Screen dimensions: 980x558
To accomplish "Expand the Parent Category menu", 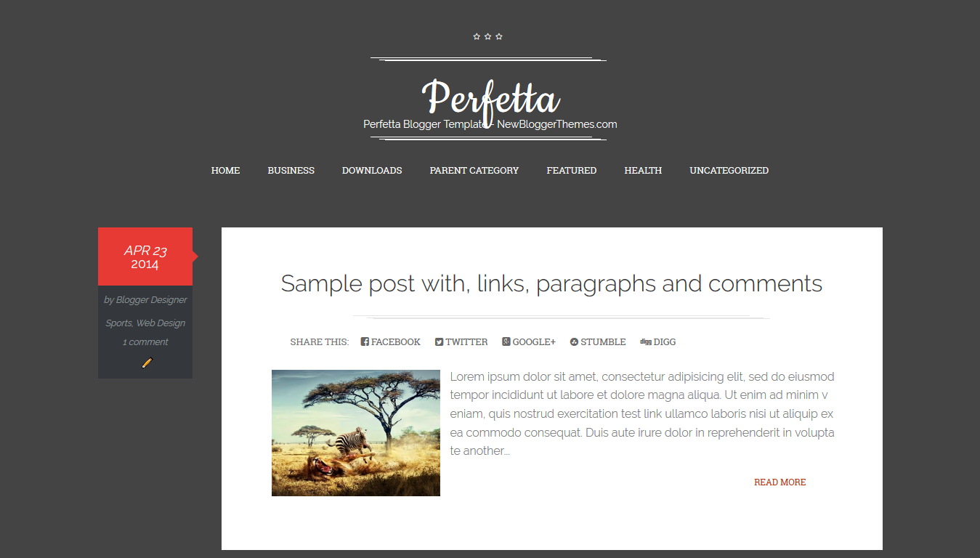I will coord(474,171).
